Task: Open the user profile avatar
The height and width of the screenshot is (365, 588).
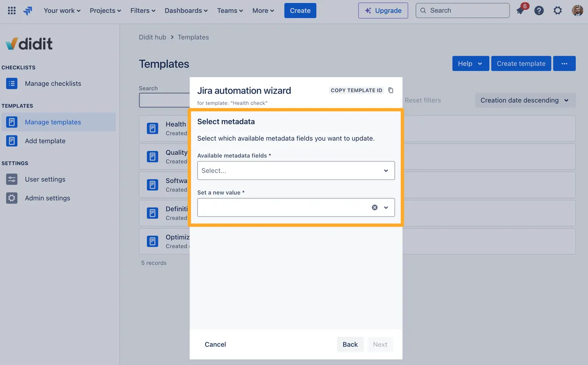Action: coord(577,11)
